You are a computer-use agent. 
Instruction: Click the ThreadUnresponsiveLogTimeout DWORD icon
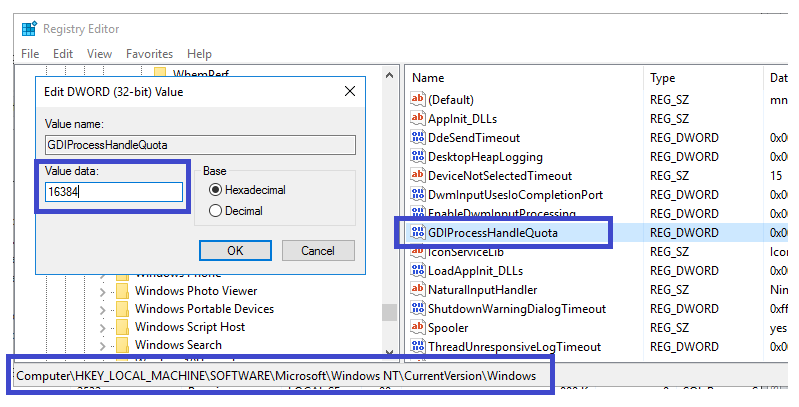[418, 346]
